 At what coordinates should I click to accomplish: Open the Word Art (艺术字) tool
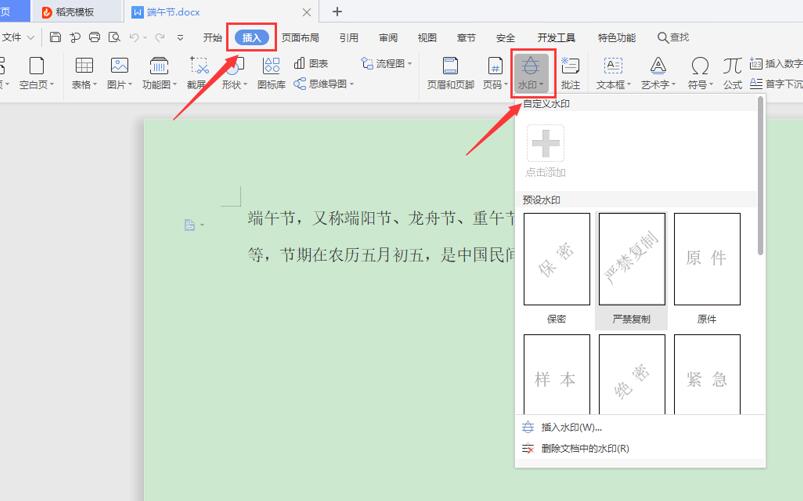tap(658, 73)
